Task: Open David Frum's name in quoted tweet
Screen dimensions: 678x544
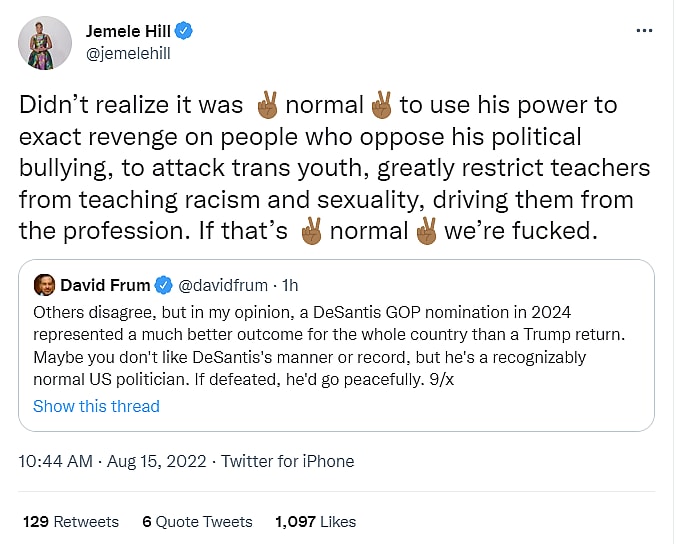Action: tap(104, 285)
